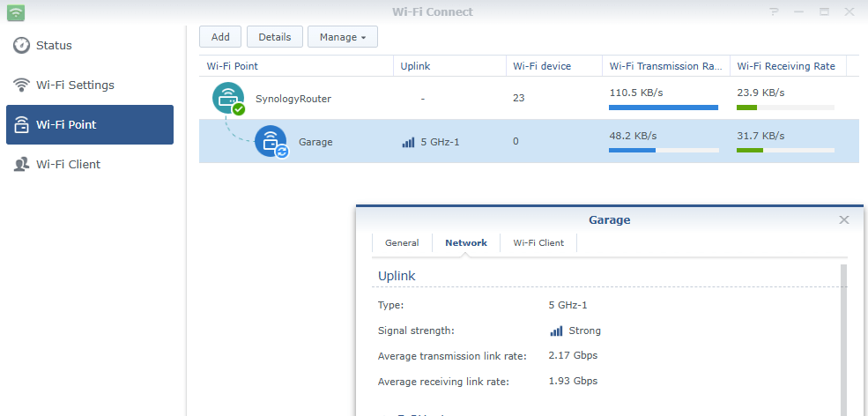The image size is (868, 416).
Task: Click Garage receiving rate bar
Action: coord(785,150)
